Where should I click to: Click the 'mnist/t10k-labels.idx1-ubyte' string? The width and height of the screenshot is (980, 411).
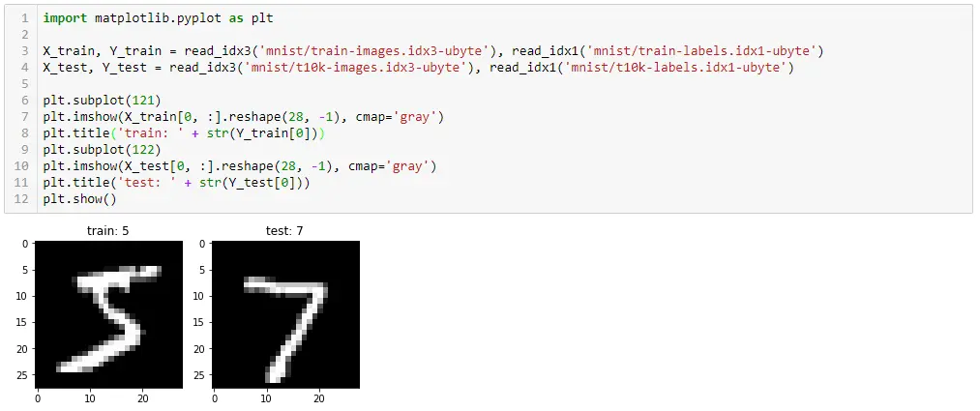pyautogui.click(x=676, y=67)
